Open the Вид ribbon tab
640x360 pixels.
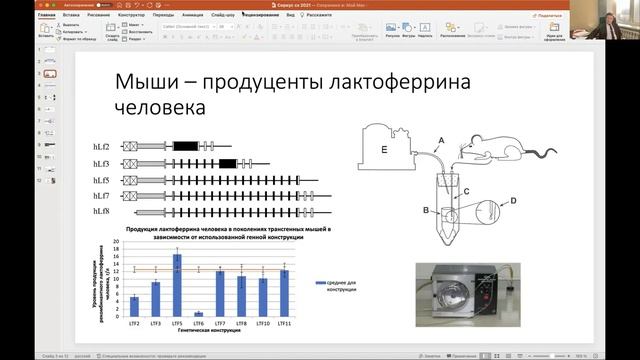[x=290, y=15]
